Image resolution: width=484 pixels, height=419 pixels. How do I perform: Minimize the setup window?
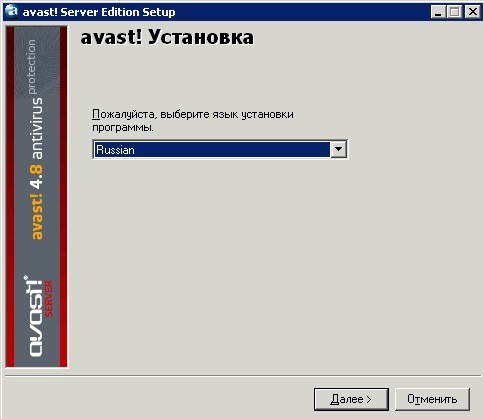point(438,12)
